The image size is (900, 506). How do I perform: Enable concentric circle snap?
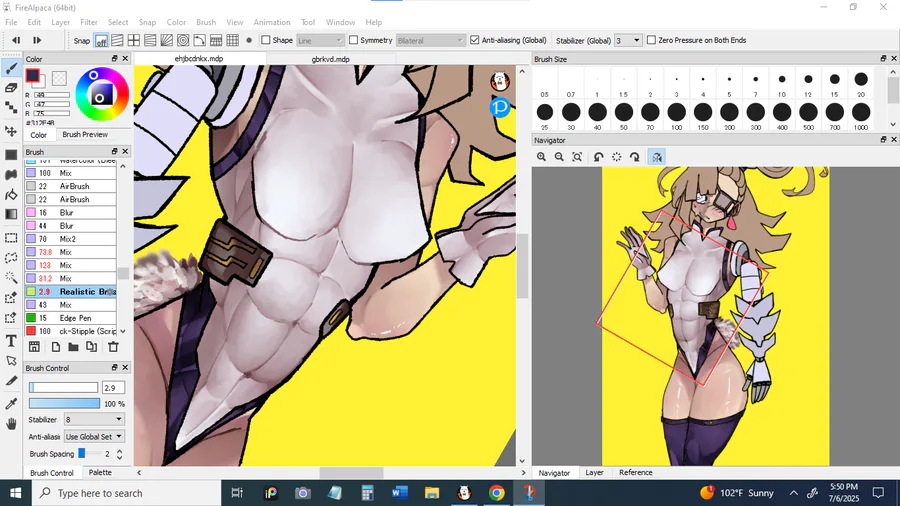pyautogui.click(x=183, y=40)
